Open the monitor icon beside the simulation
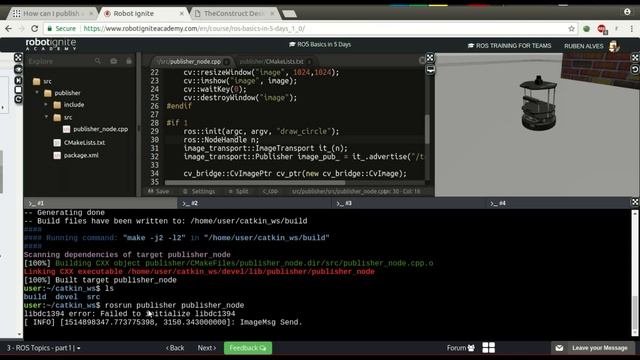The height and width of the screenshot is (360, 640). [430, 69]
